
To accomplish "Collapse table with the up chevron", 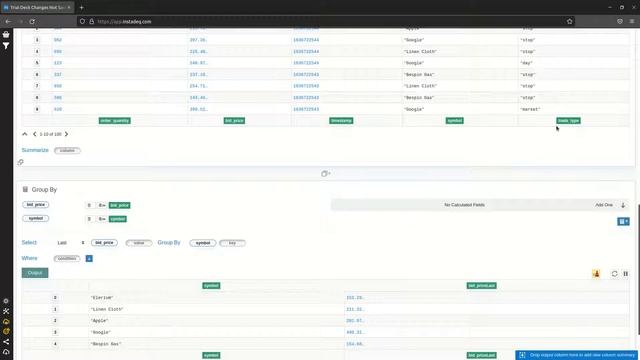I will 24,134.
